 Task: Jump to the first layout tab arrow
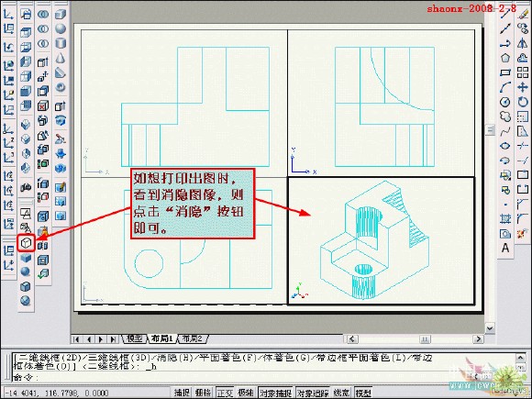[76, 339]
